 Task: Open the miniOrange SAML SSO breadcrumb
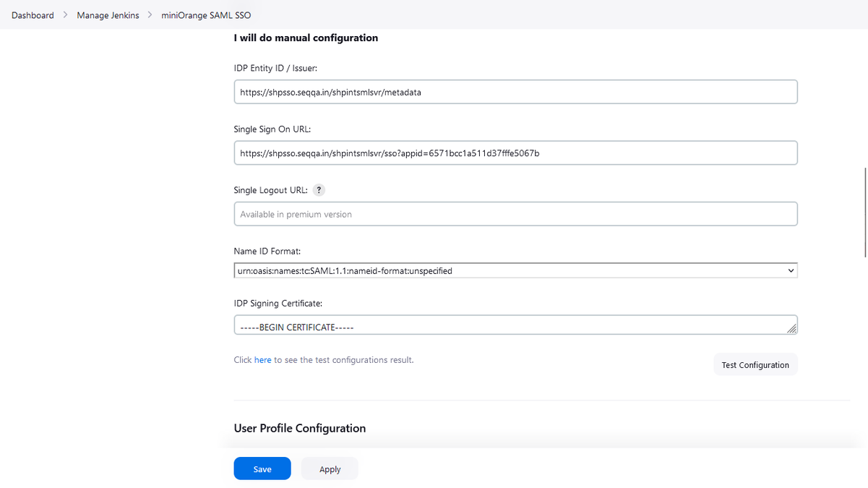206,15
